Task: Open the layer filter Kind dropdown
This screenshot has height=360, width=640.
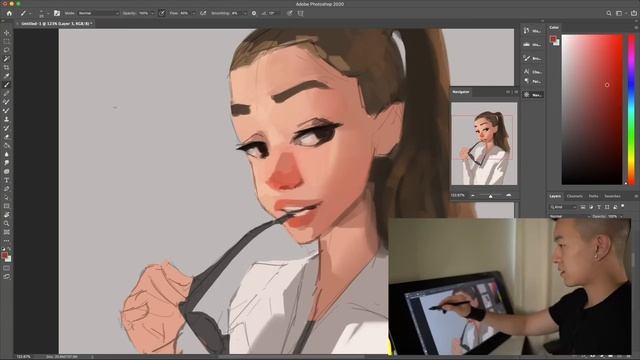Action: coord(563,207)
